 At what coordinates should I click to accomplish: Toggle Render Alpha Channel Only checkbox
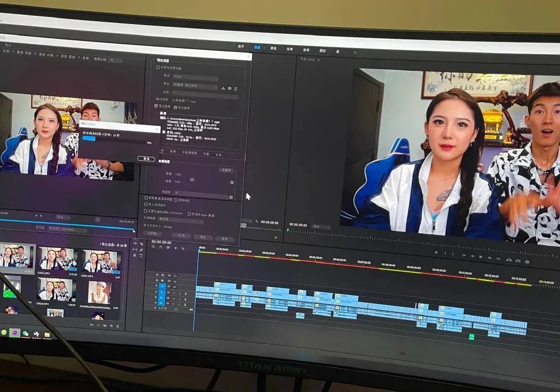[189, 214]
